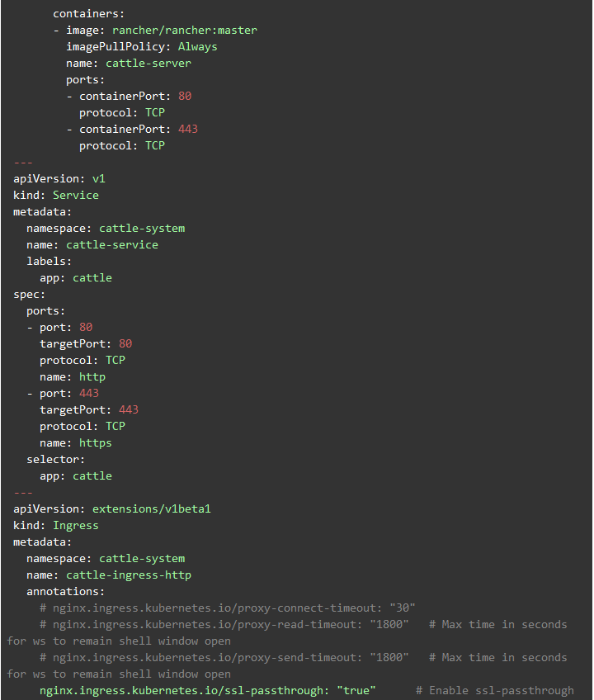594x700 pixels.
Task: Click the http port name value
Action: point(92,376)
